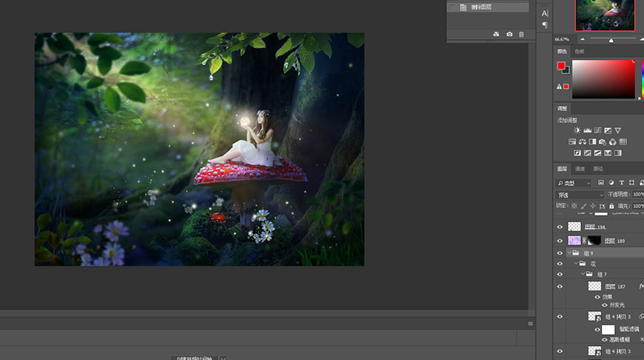Add a Vibrance adjustment
This screenshot has width=644, height=360.
click(617, 130)
